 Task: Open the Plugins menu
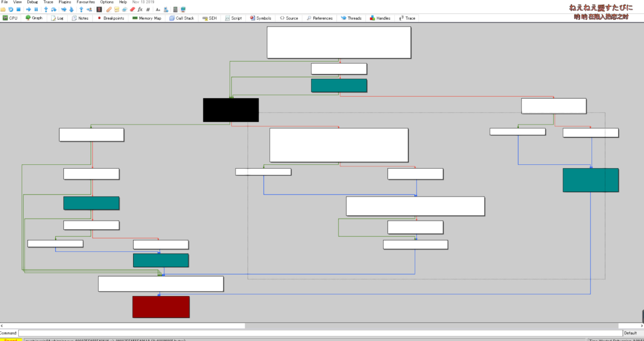coord(65,2)
